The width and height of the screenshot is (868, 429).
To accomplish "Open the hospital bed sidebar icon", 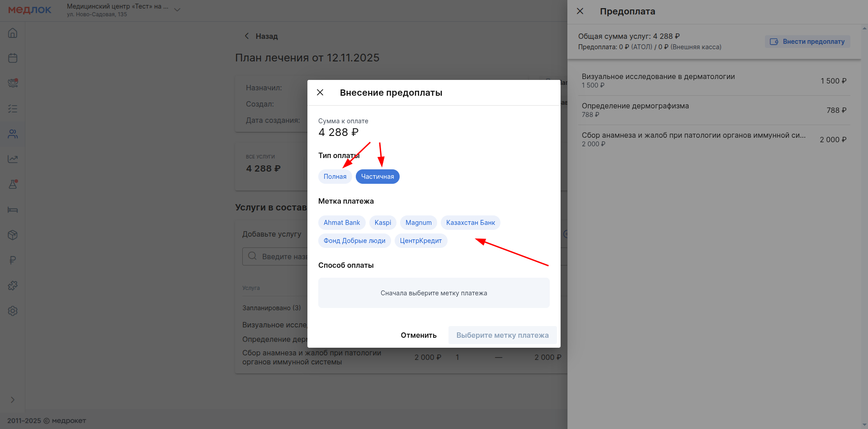I will pyautogui.click(x=13, y=210).
